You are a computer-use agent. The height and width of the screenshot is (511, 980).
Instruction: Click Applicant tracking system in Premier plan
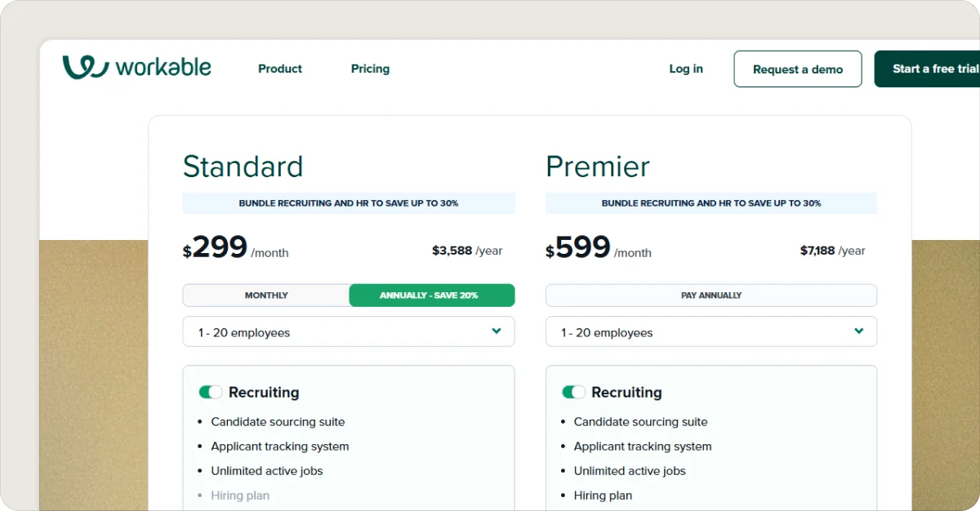point(643,447)
